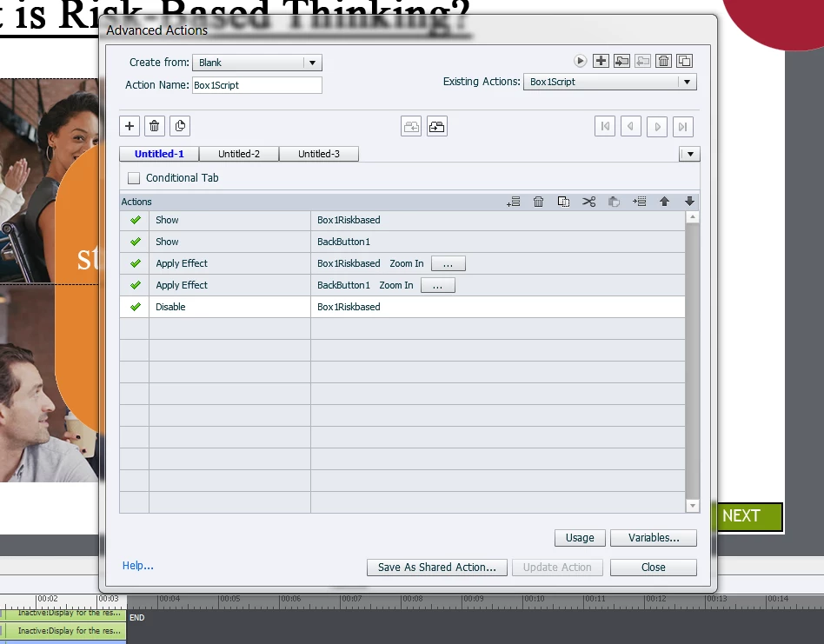Click the Export Shared Action icon
The height and width of the screenshot is (644, 824).
(642, 61)
